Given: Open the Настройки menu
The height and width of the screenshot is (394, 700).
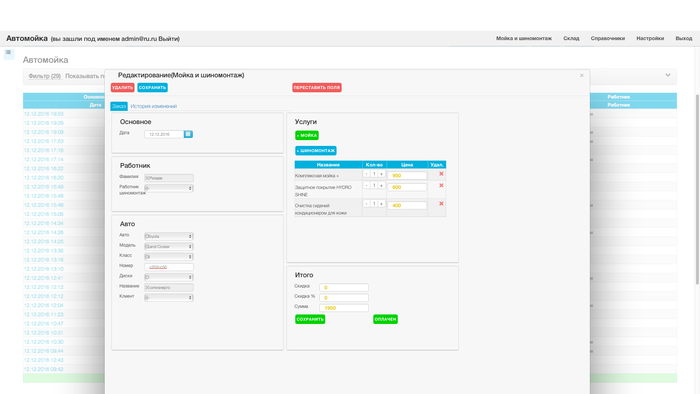Looking at the screenshot, I should tap(650, 38).
